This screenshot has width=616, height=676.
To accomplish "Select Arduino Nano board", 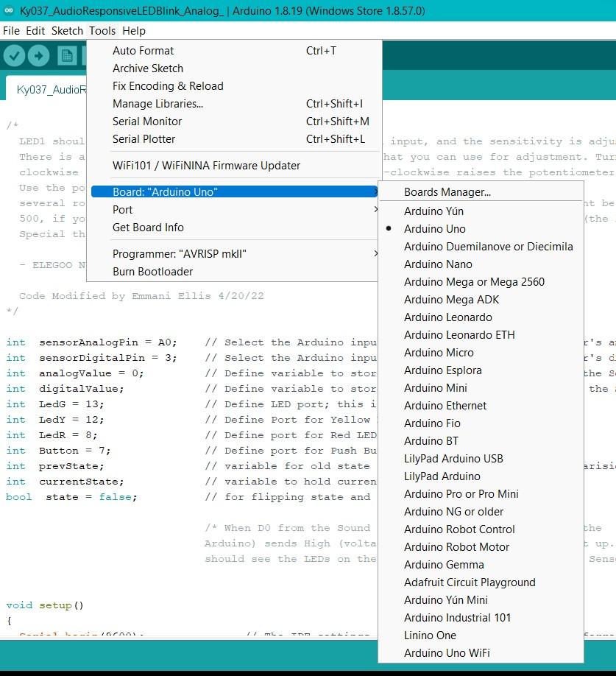I will (x=481, y=264).
